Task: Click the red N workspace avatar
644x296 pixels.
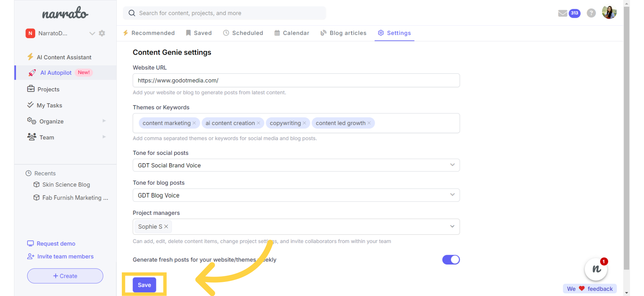Action: 30,33
